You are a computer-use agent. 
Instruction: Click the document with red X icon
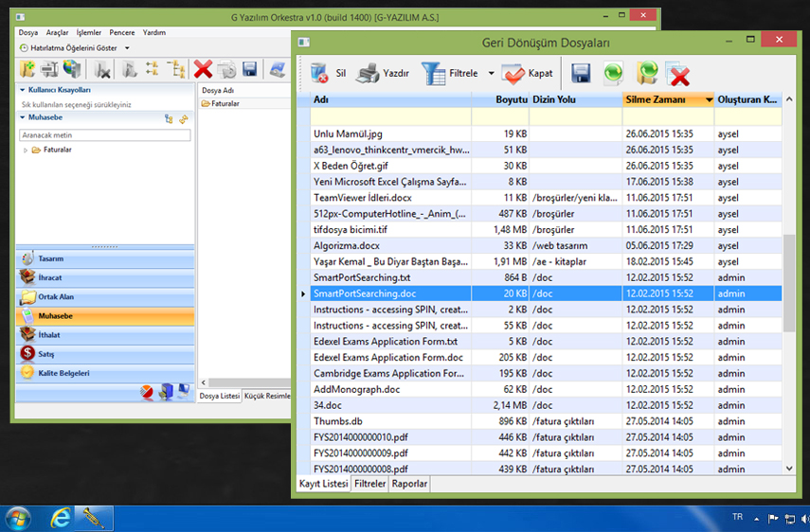677,74
